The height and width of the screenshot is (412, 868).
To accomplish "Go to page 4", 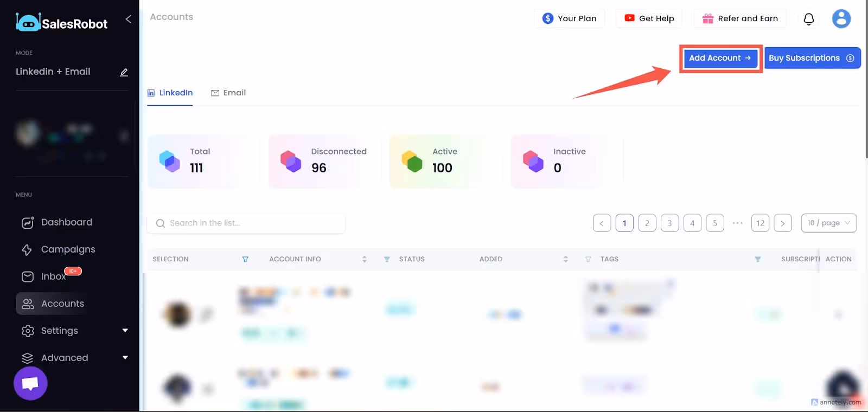I will point(692,223).
